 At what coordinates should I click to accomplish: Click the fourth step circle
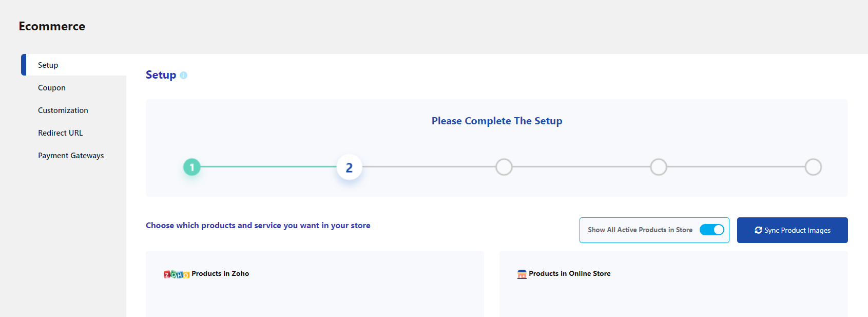[x=659, y=167]
